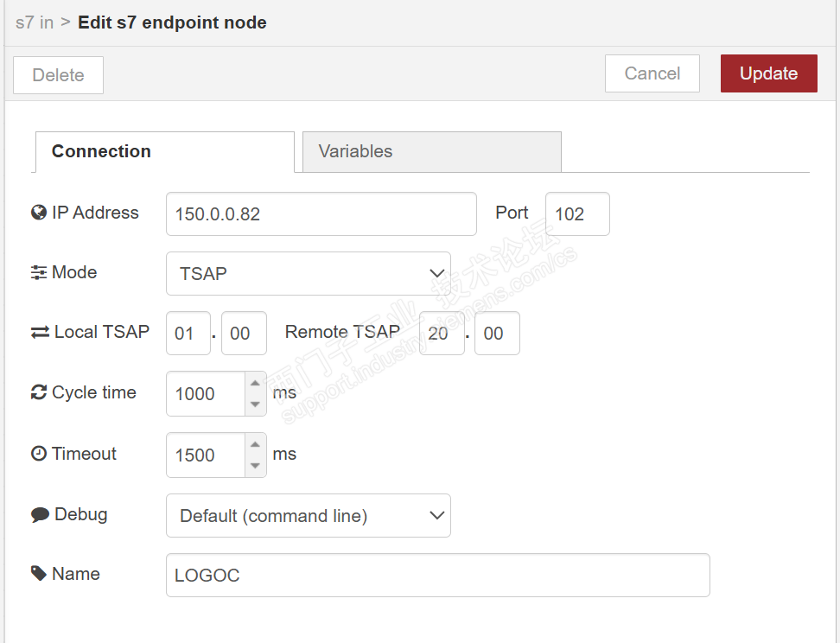Decrease Cycle time with down arrow
Screen dimensions: 840x643
pyautogui.click(x=255, y=404)
